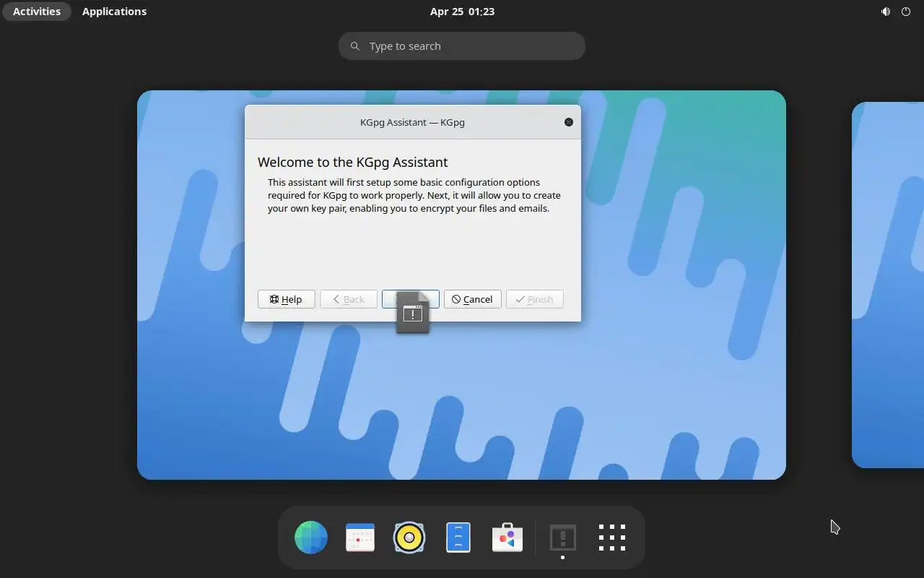Viewport: 924px width, 578px height.
Task: Select the KGpg Assistant title bar
Action: pyautogui.click(x=412, y=122)
